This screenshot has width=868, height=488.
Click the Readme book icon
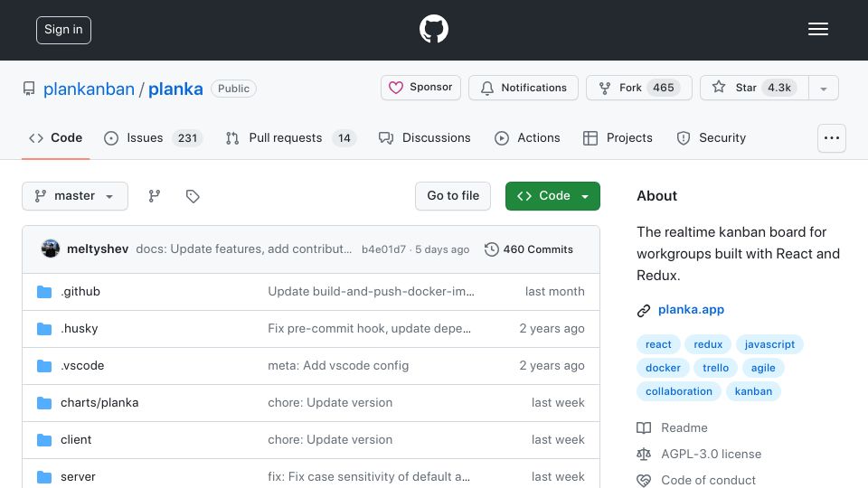(x=644, y=427)
